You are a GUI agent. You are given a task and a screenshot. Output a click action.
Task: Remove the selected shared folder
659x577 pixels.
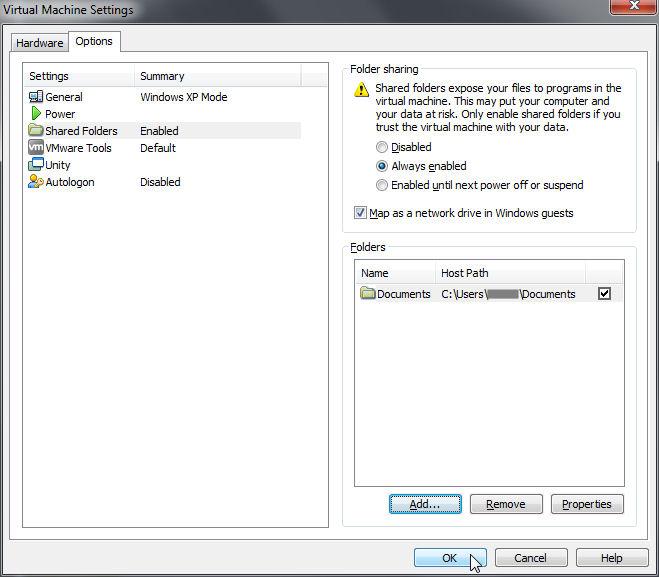pyautogui.click(x=505, y=504)
